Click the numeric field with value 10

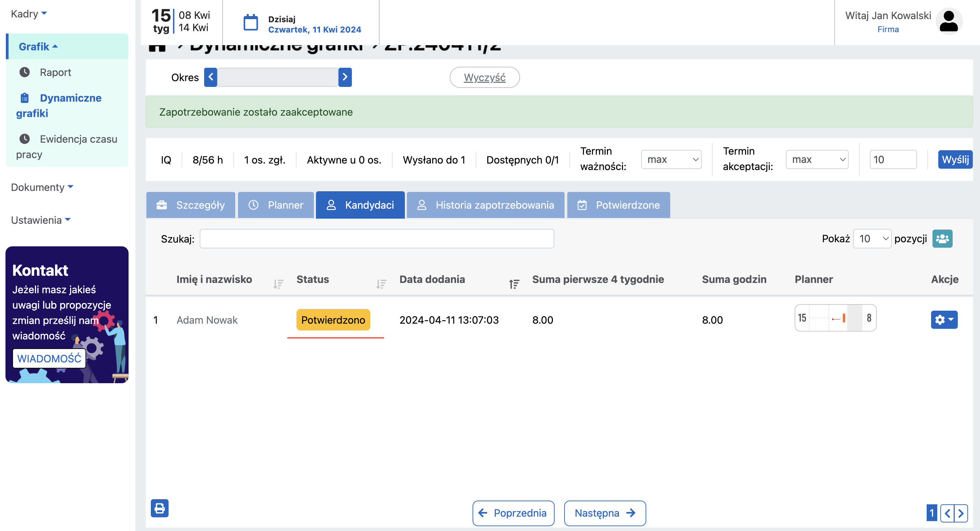pos(893,159)
